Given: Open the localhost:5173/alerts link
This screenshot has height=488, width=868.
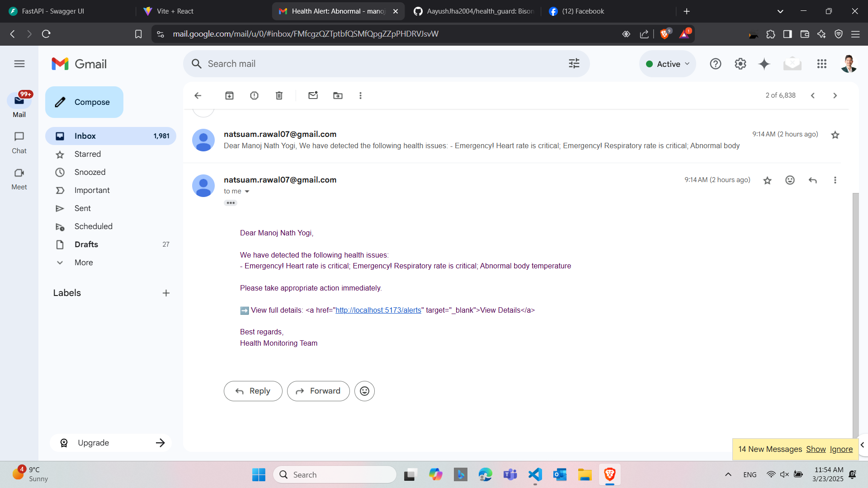Looking at the screenshot, I should click(378, 310).
